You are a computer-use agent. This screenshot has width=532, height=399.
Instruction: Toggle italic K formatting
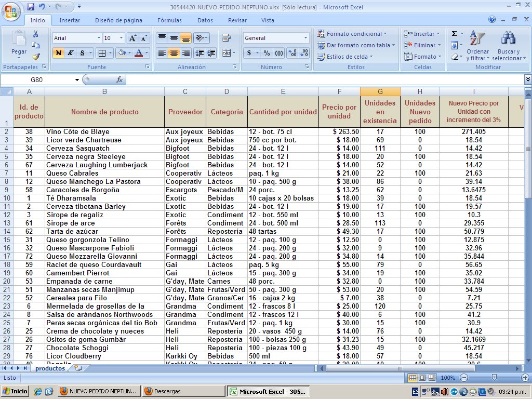70,53
